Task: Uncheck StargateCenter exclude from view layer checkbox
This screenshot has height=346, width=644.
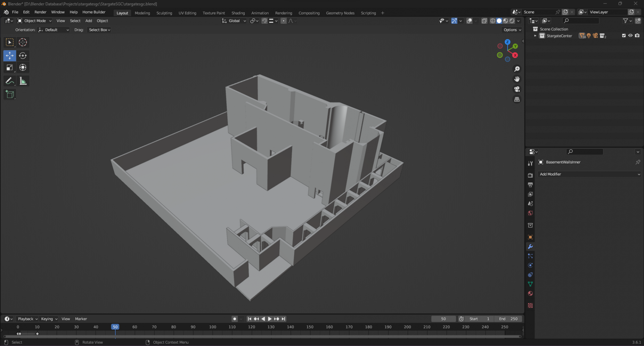Action: pyautogui.click(x=624, y=36)
